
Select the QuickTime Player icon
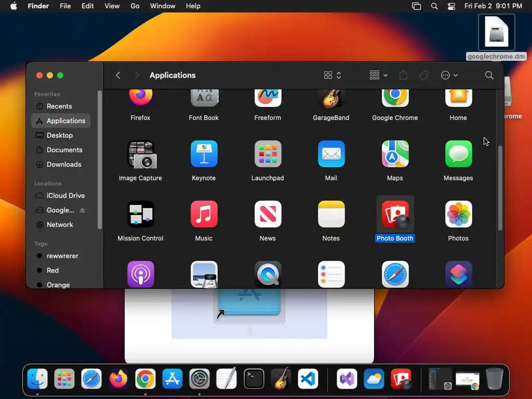[x=268, y=274]
